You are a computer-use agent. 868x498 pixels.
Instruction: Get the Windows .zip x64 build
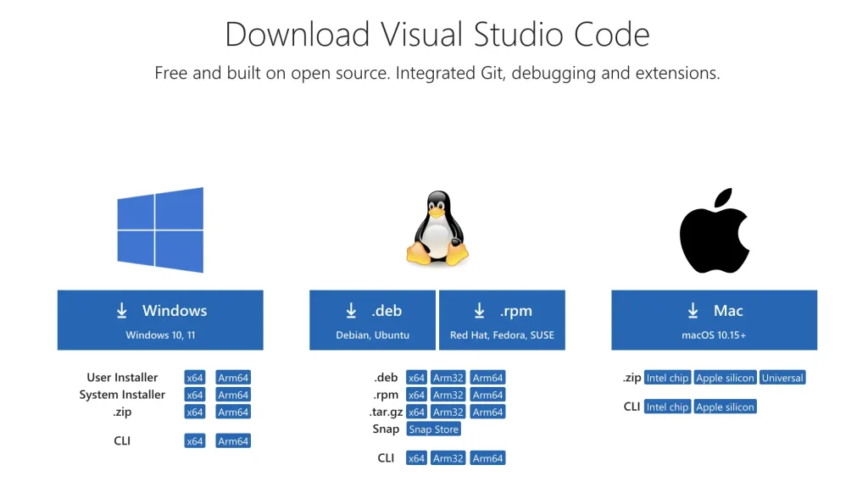(x=195, y=412)
